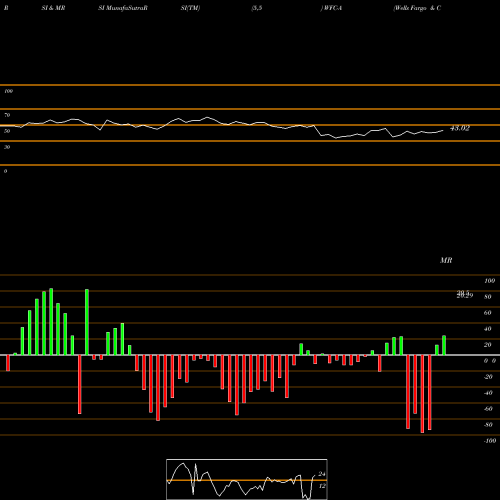Image resolution: width=500 pixels, height=500 pixels.
Task: Click the MR axis label 40
Action: click(x=488, y=329)
